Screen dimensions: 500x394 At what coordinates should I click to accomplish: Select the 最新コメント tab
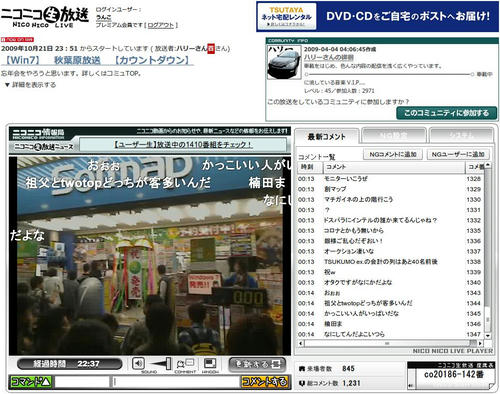click(x=326, y=136)
